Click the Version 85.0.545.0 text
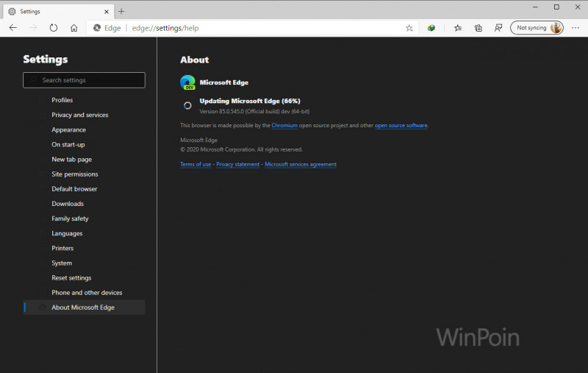The width and height of the screenshot is (588, 373). [x=254, y=111]
